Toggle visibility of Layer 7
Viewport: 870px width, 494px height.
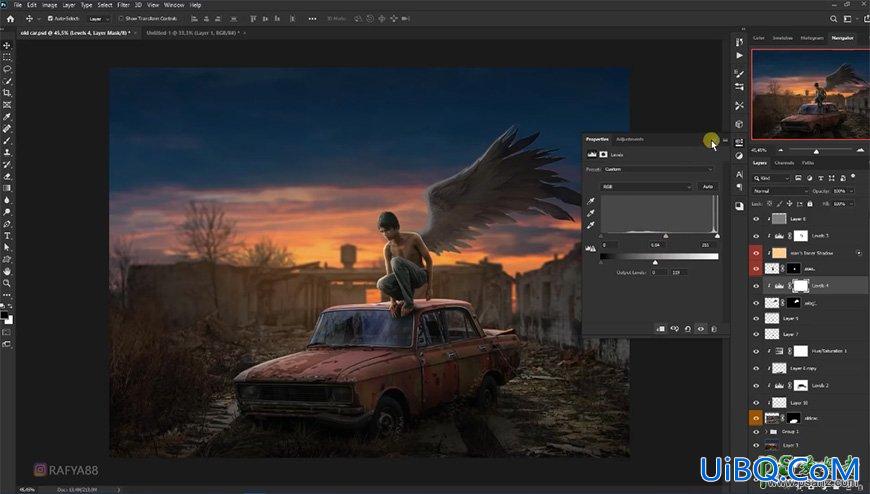756,334
